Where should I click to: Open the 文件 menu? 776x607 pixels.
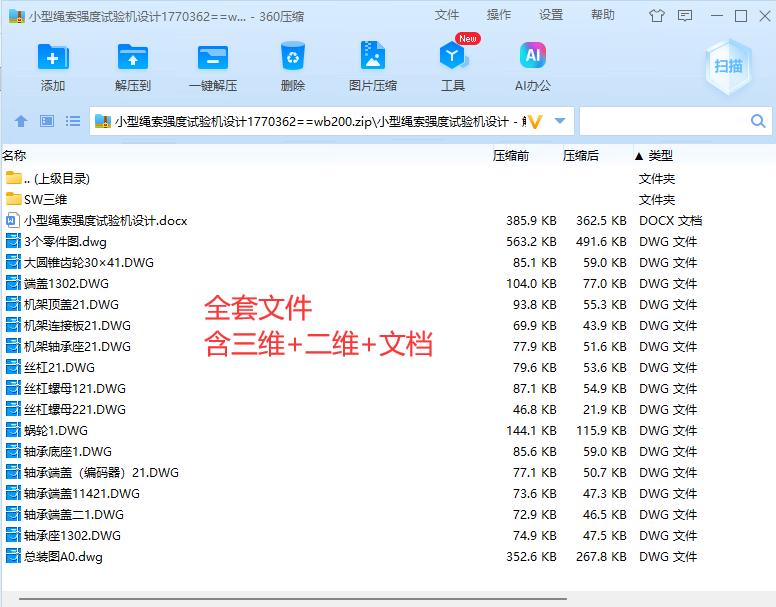coord(446,15)
